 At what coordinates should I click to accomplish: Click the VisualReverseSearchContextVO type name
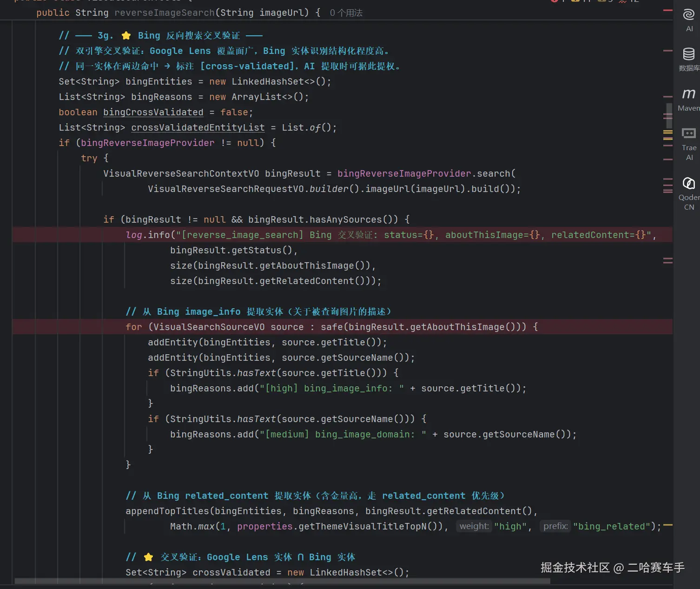pos(181,173)
